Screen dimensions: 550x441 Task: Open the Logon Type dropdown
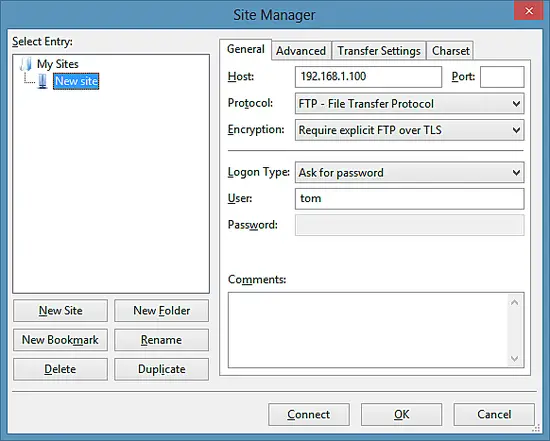[409, 172]
